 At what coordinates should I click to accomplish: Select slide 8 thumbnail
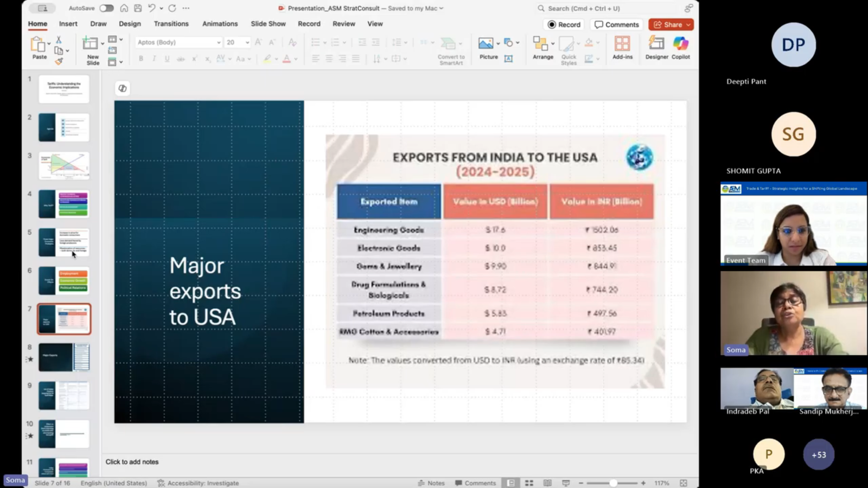click(64, 357)
